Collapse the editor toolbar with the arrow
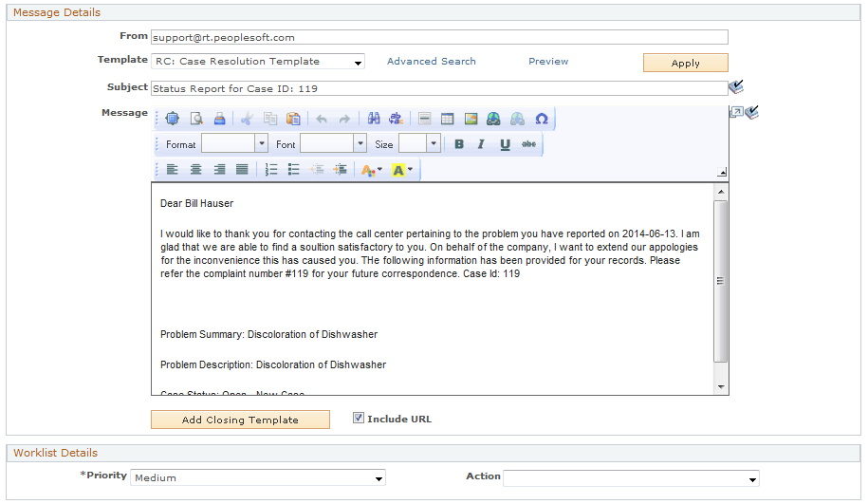Viewport: 868px width, 504px height. 722,172
